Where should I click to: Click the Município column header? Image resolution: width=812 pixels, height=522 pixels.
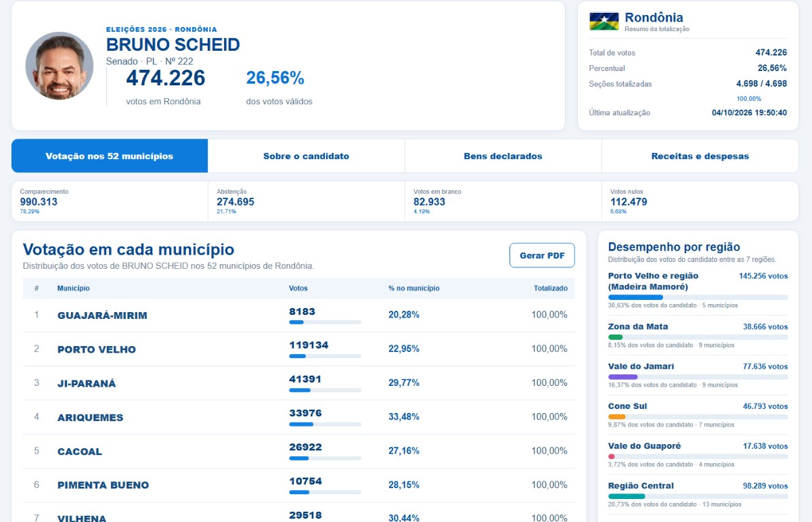pos(73,288)
